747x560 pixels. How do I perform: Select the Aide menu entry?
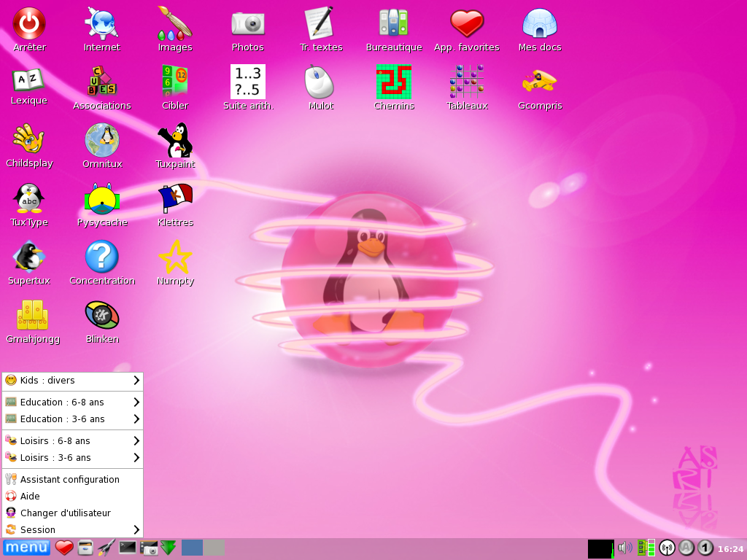(x=72, y=496)
